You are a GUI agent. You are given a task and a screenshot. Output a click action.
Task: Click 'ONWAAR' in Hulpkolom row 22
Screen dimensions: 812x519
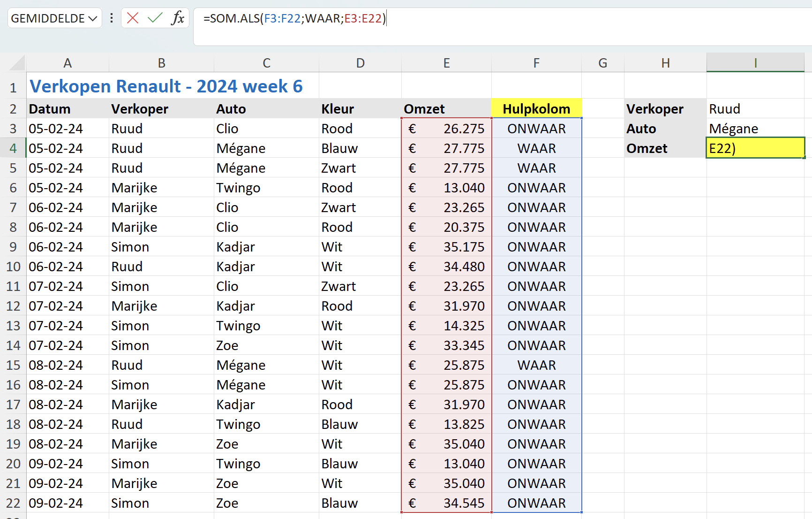[x=536, y=503]
